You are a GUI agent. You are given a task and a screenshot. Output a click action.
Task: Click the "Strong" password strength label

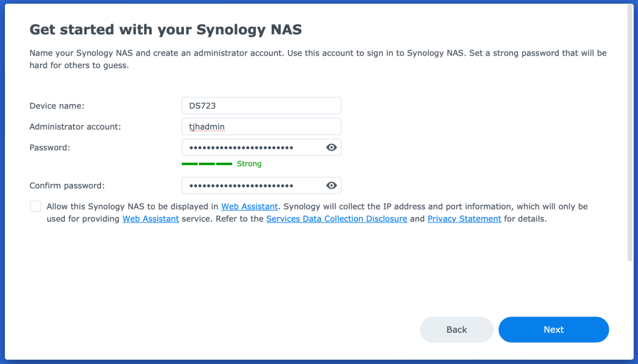click(249, 164)
